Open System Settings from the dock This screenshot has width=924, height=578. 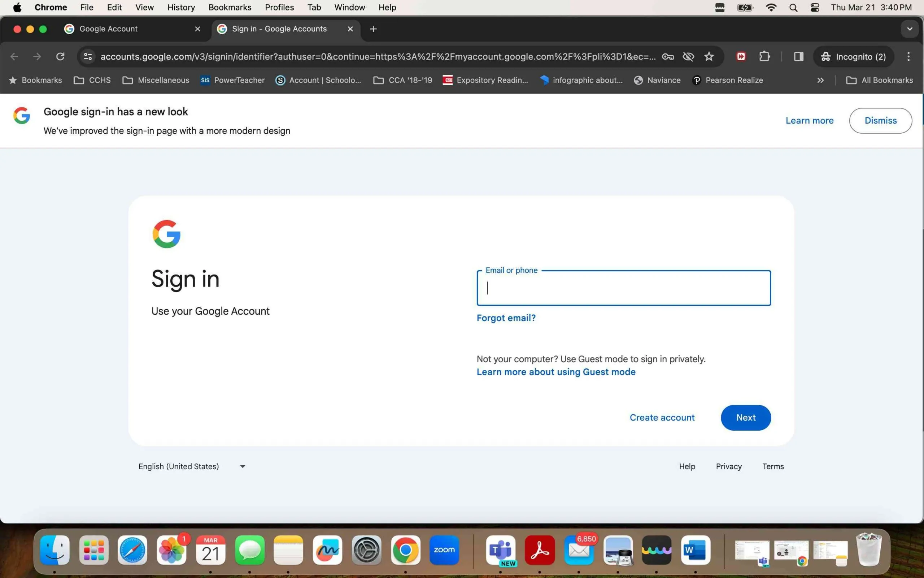click(x=366, y=550)
